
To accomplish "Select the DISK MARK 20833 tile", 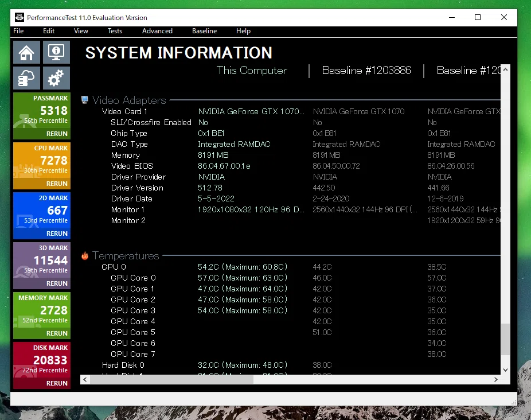I will click(x=42, y=365).
